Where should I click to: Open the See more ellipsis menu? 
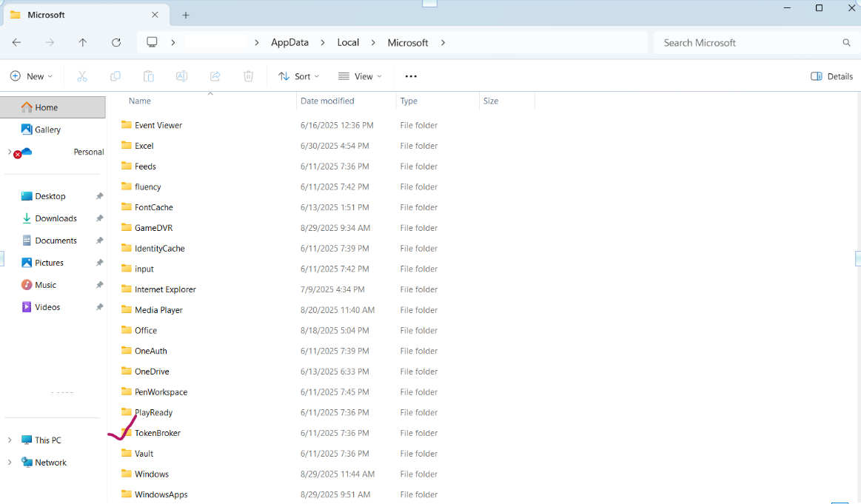[x=411, y=76]
